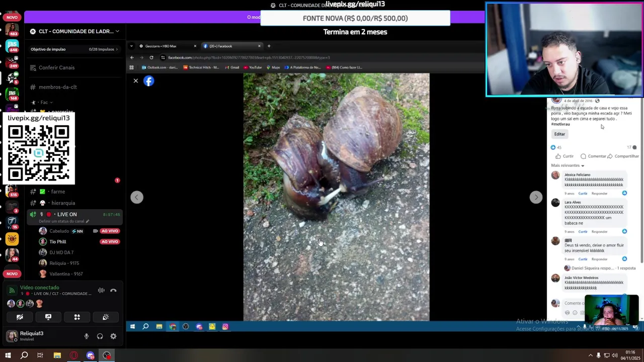Click the Vídeo conectado connection status
Screen dimensions: 644x362
(x=39, y=288)
